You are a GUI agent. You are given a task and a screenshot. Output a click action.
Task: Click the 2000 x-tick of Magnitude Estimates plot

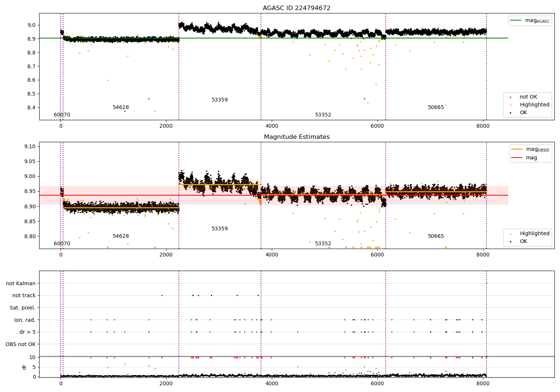click(x=166, y=255)
